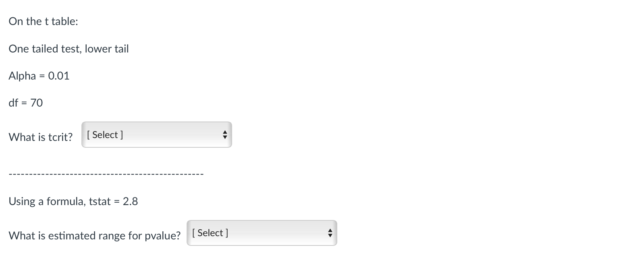Image resolution: width=644 pixels, height=262 pixels.
Task: Click the tstat value 2.8
Action: pos(130,201)
